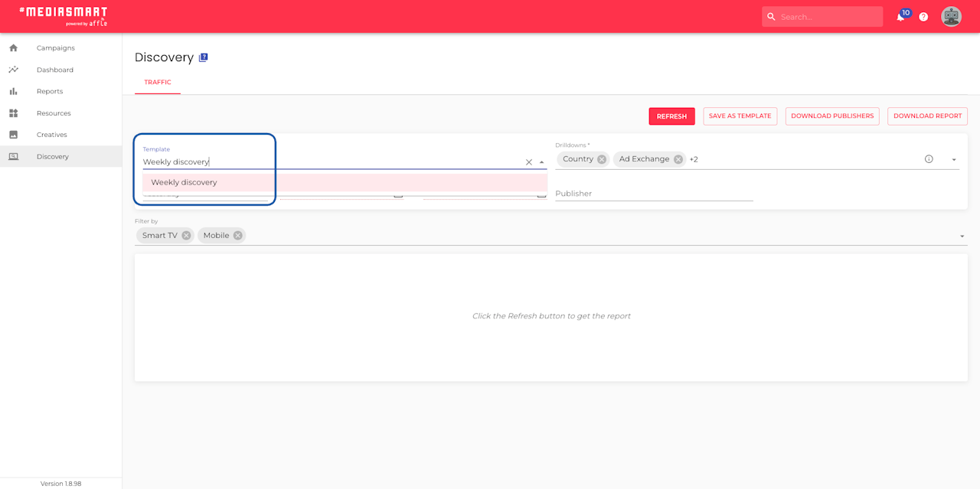Remove the Mobile filter chip
This screenshot has width=980, height=489.
click(238, 236)
